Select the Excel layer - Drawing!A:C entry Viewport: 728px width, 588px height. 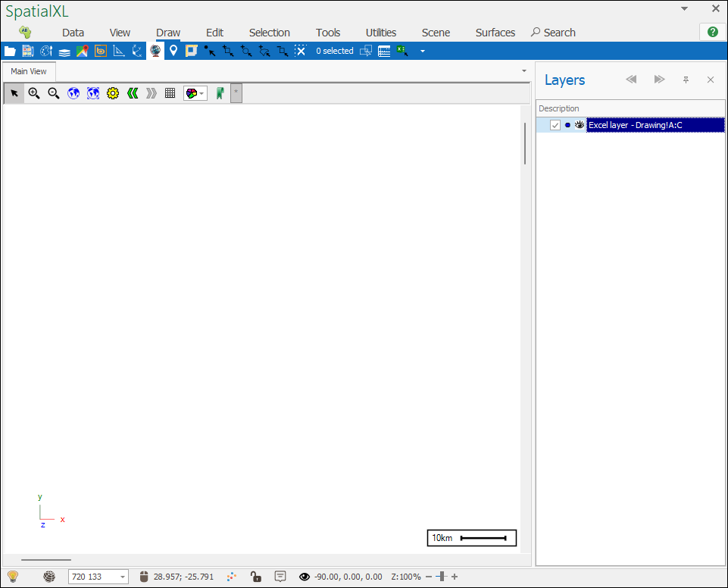coord(655,125)
